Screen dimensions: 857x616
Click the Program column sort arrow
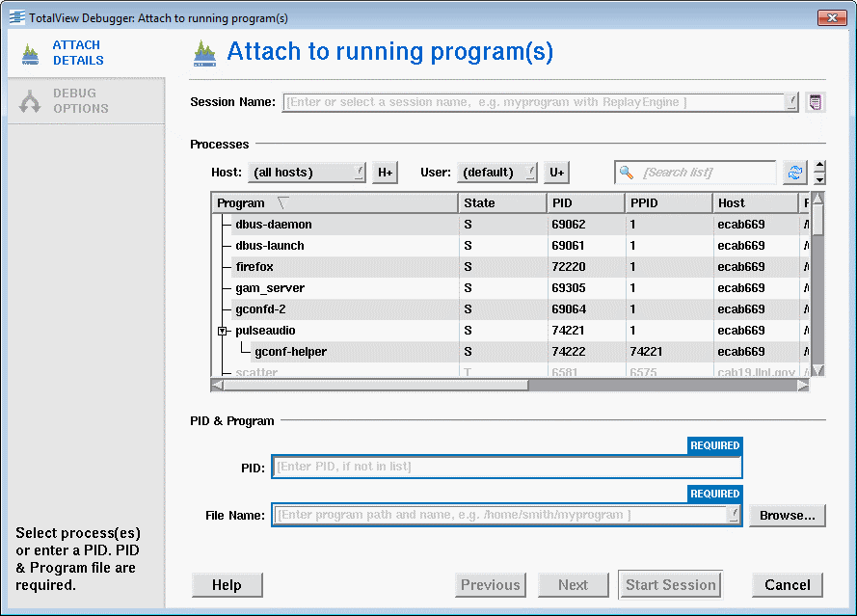point(282,203)
